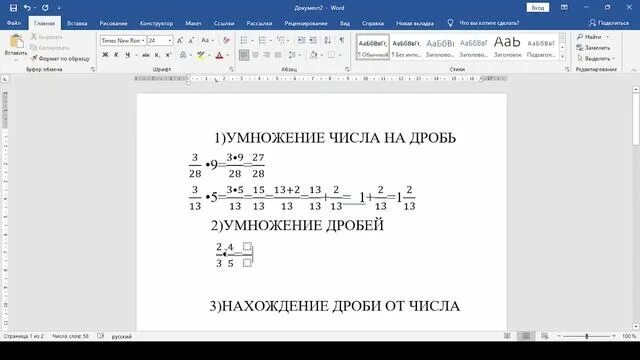Expand the Абзац dialog launcher
The width and height of the screenshot is (640, 360).
click(x=347, y=69)
